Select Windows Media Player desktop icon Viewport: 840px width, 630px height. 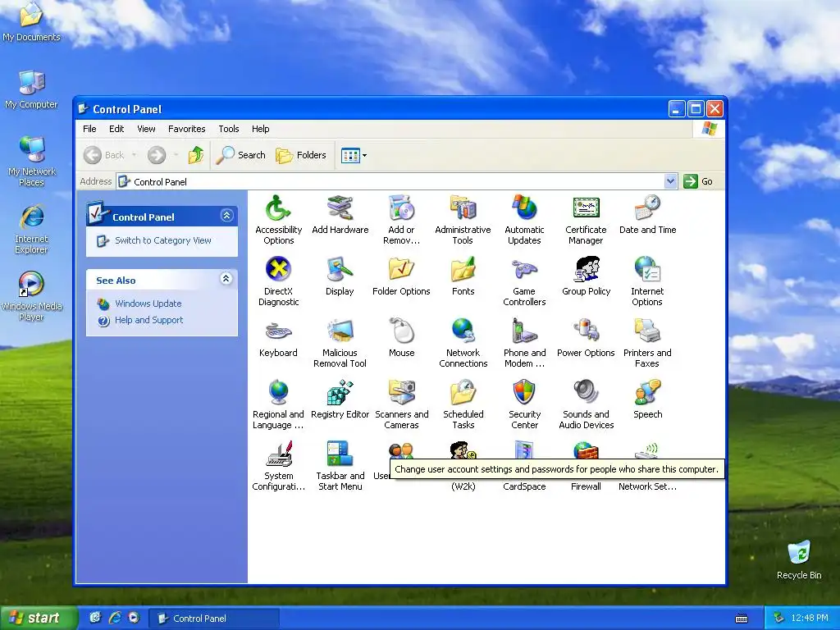(x=31, y=296)
